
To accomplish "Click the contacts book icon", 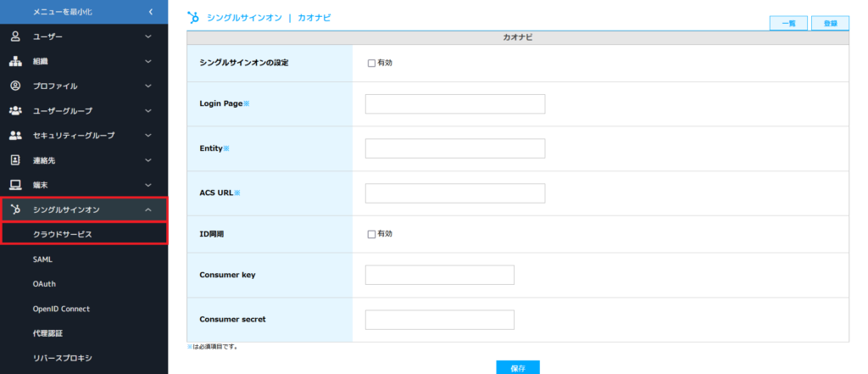I will (15, 160).
